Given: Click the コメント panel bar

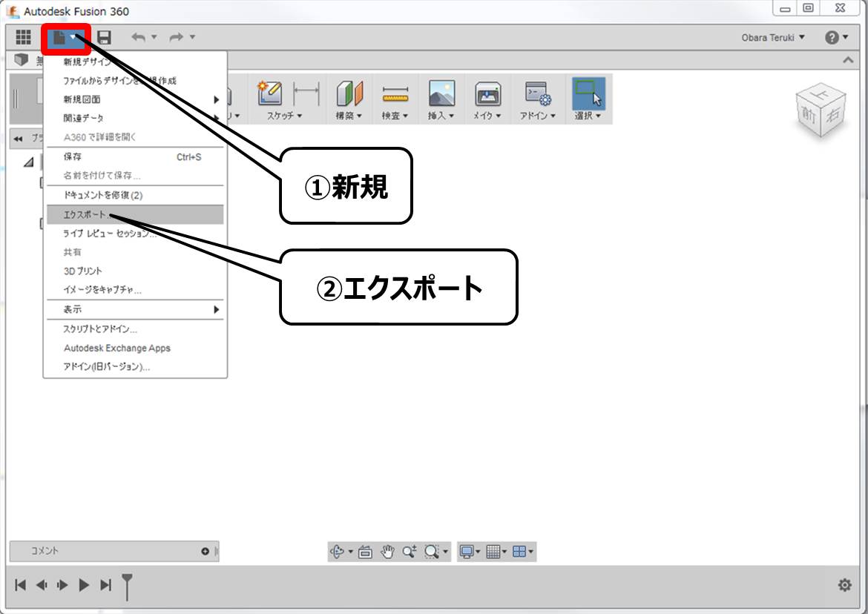Looking at the screenshot, I should [x=114, y=551].
